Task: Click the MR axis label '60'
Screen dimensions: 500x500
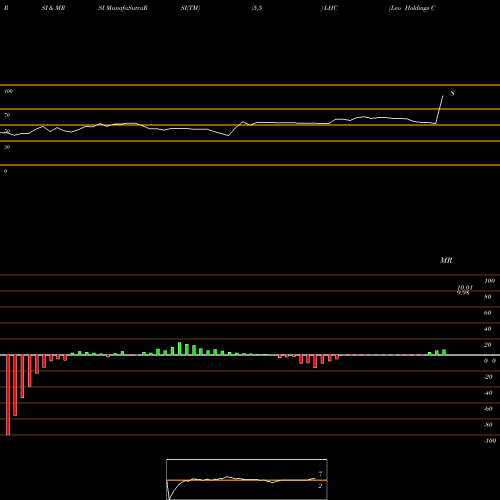Action: tap(488, 313)
